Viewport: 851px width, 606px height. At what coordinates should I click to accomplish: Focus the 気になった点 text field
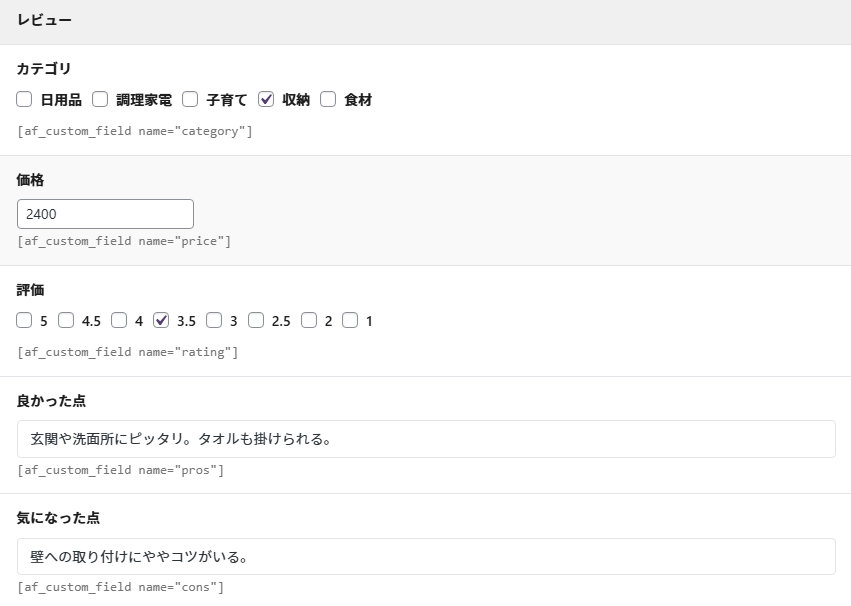tap(426, 557)
